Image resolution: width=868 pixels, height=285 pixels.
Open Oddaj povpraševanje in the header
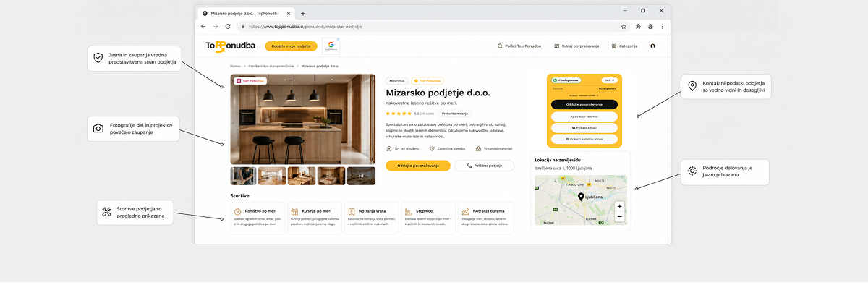[576, 46]
